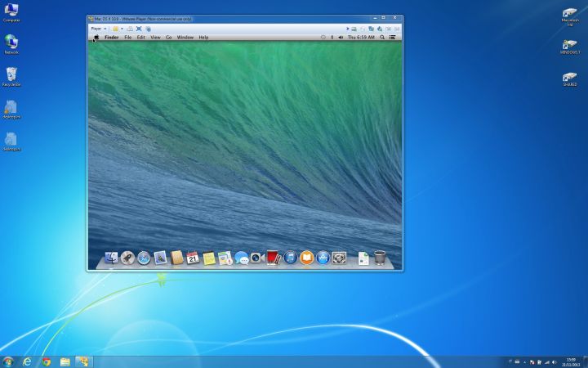Open System Preferences icon in dock
The image size is (588, 368).
[x=339, y=258]
